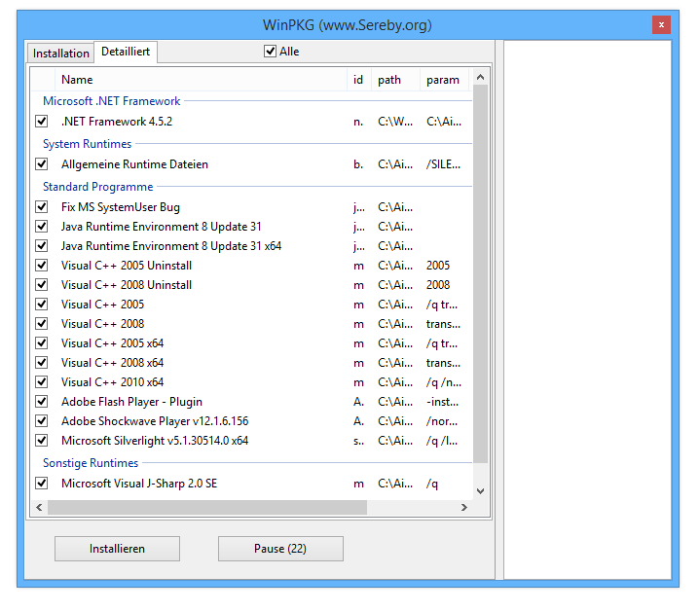Uncheck Allgemeine Runtime Dateien checkbox
Viewport: 700px width, 611px height.
[x=42, y=164]
